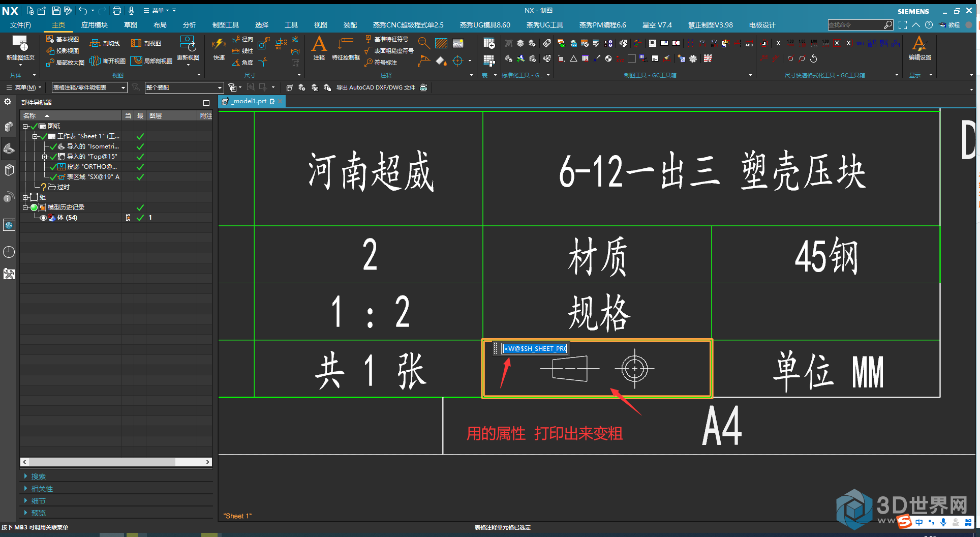The width and height of the screenshot is (980, 537).
Task: Click the 符号标注 balloon symbol tool
Action: pos(381,63)
